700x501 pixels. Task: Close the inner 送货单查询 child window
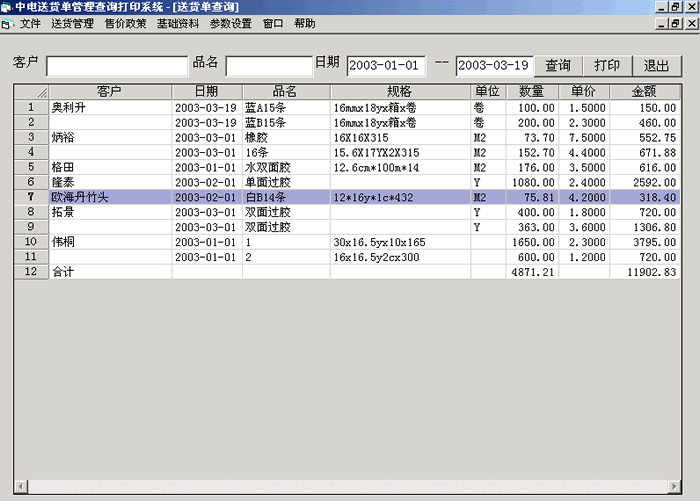point(692,23)
